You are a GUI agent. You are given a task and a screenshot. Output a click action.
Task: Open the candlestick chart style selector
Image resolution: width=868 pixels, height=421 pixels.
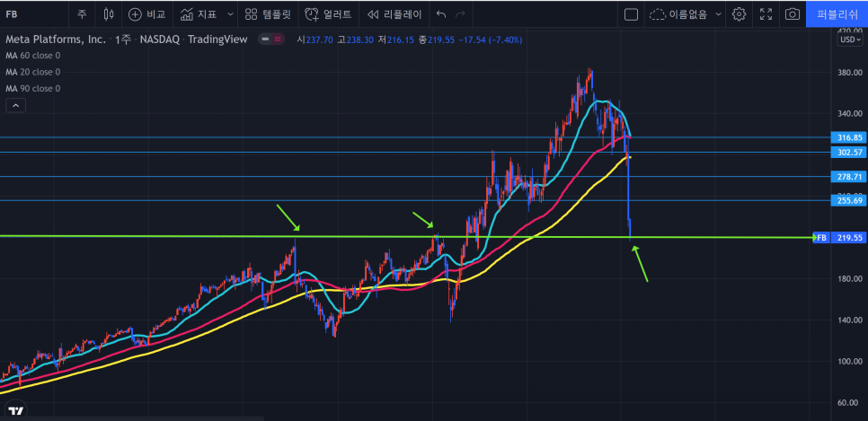click(109, 14)
